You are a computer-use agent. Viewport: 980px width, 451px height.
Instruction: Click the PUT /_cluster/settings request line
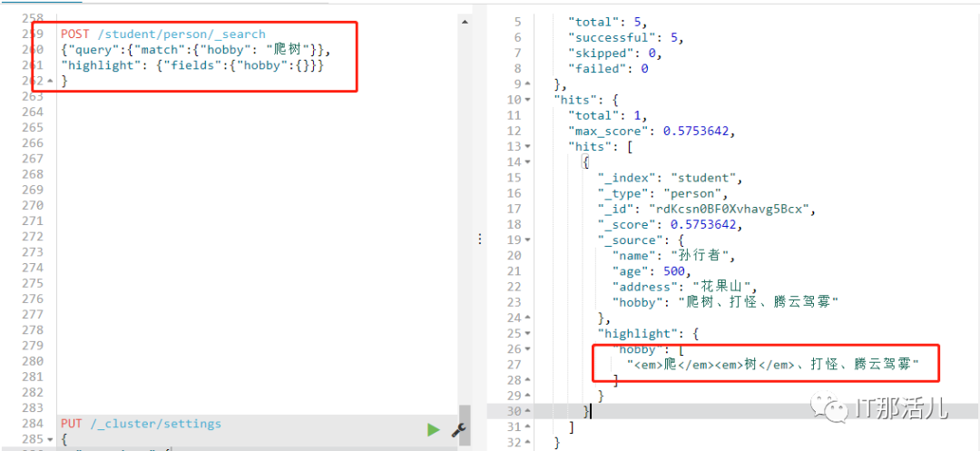click(x=141, y=424)
